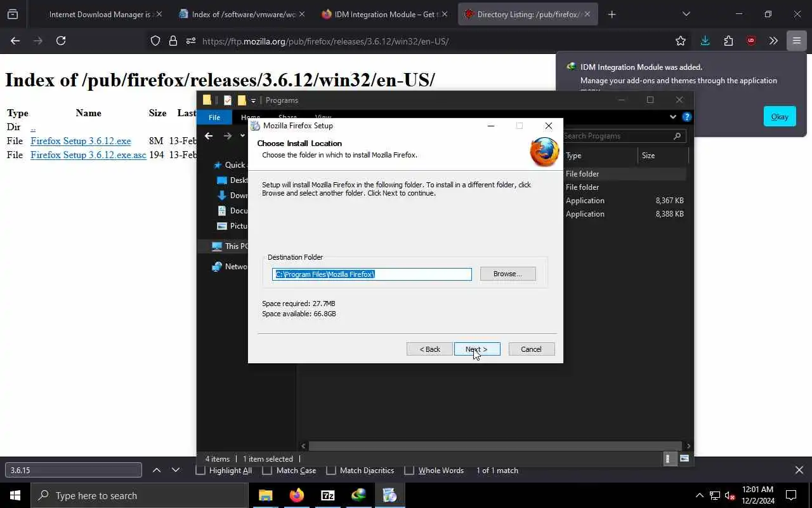Cancel the Mozilla Firefox Setup

[532, 349]
